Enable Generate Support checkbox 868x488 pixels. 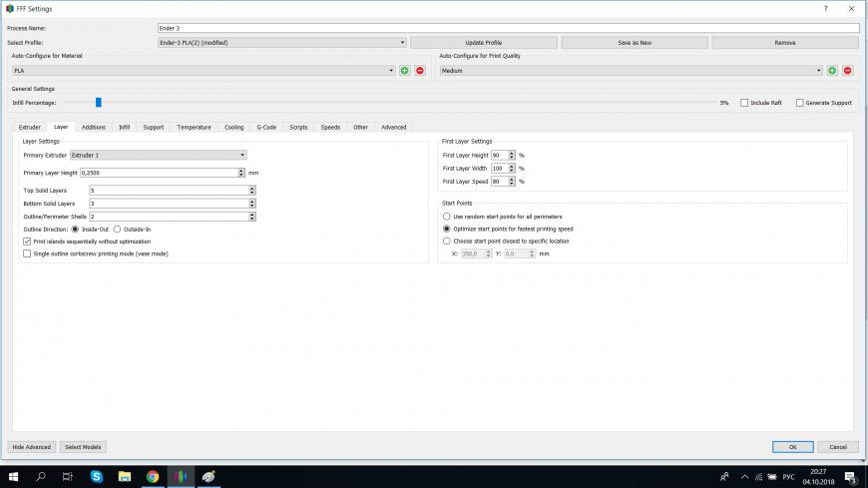[x=800, y=103]
